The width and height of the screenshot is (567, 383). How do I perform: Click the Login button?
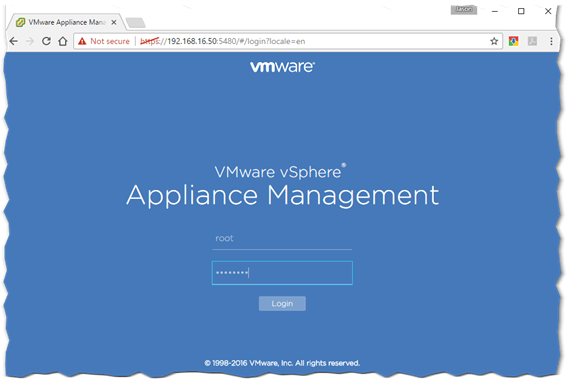pos(282,303)
